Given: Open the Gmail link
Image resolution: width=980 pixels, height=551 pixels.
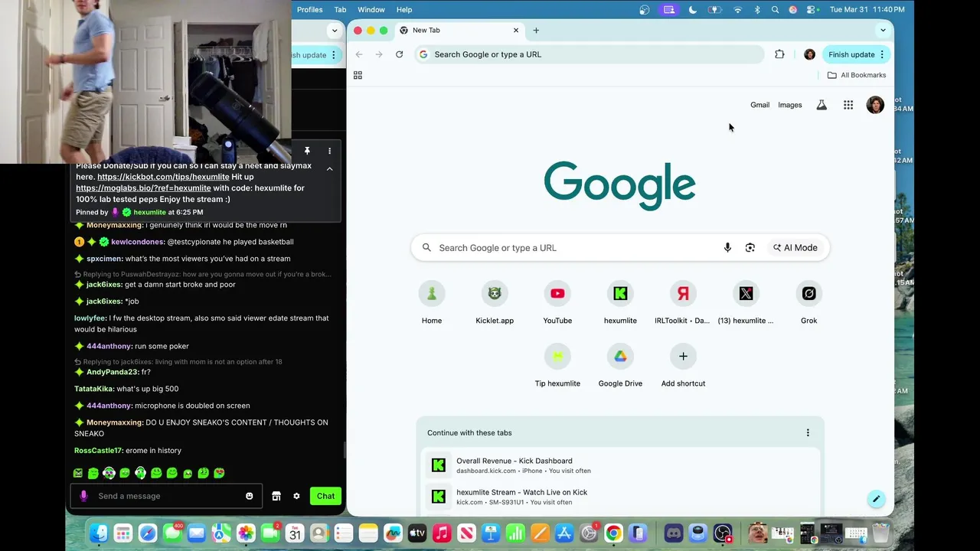Looking at the screenshot, I should [x=759, y=105].
